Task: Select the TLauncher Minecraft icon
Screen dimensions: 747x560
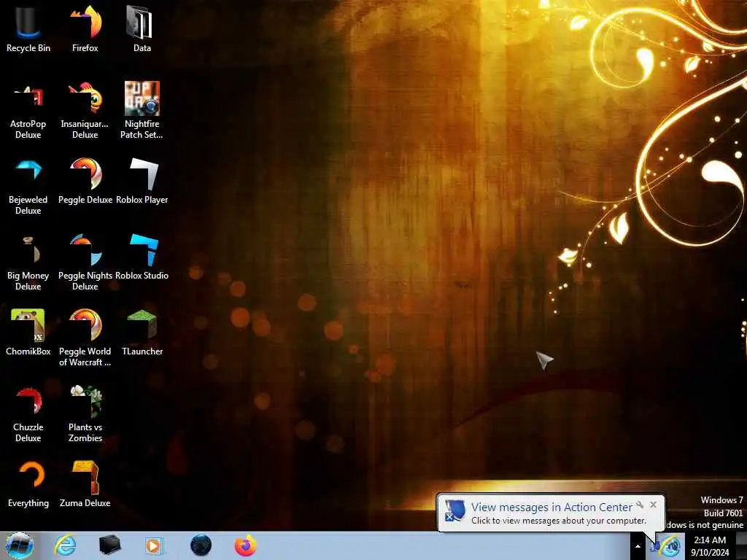Action: 142,332
